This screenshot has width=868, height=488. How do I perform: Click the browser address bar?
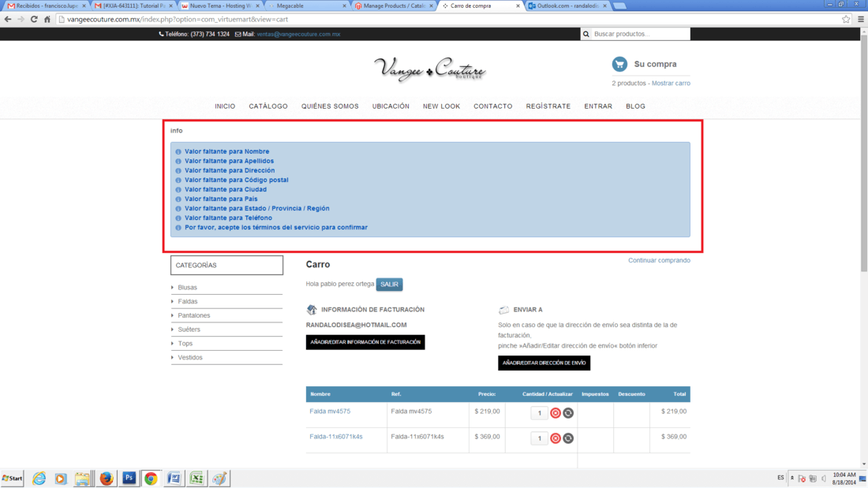(448, 20)
